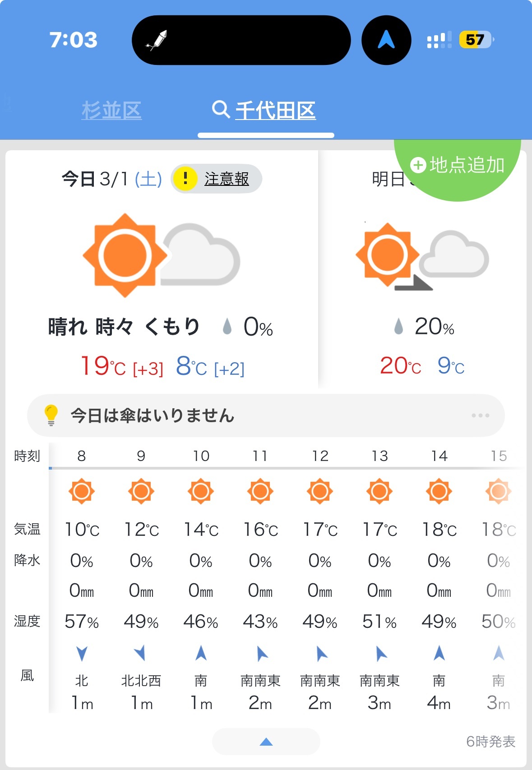Tap the sunny icon for 8 o'clock
532x770 pixels.
[82, 491]
